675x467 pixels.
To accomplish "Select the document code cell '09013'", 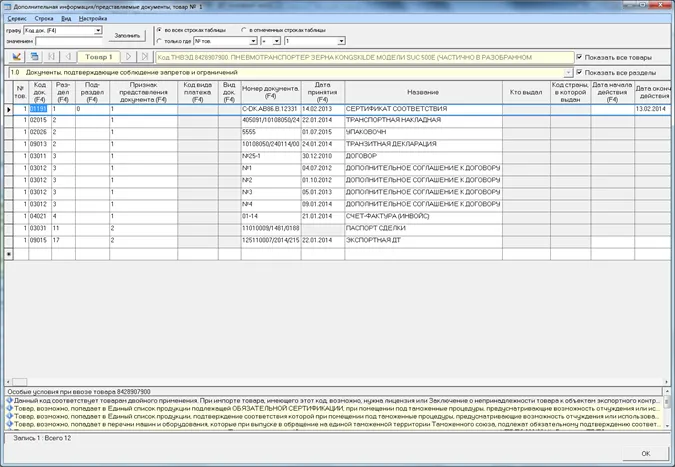I will pos(40,144).
